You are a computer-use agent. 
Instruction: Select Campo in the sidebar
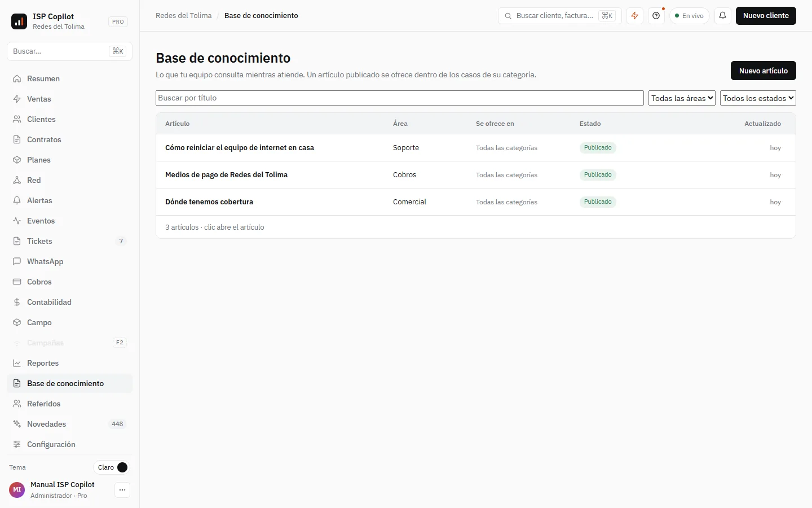click(70, 322)
